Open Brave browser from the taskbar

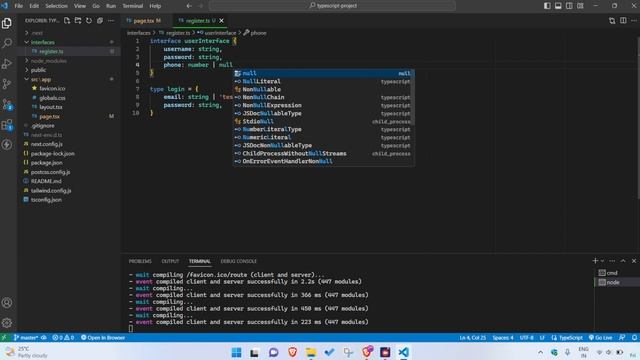292,352
